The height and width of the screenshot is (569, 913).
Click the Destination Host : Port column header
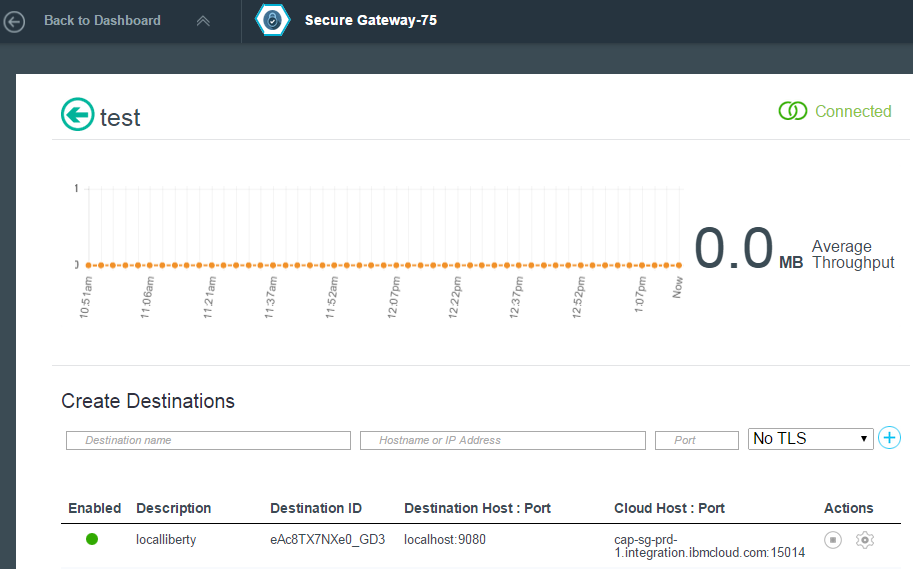tap(477, 508)
